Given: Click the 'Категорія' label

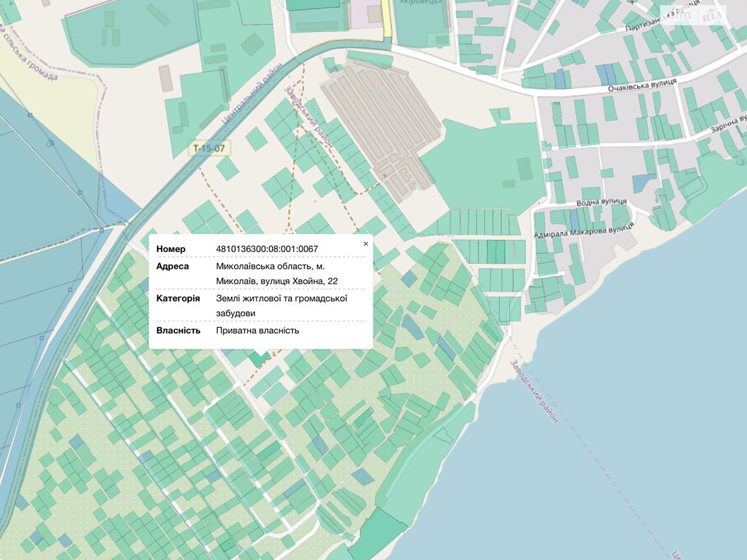Looking at the screenshot, I should (178, 298).
